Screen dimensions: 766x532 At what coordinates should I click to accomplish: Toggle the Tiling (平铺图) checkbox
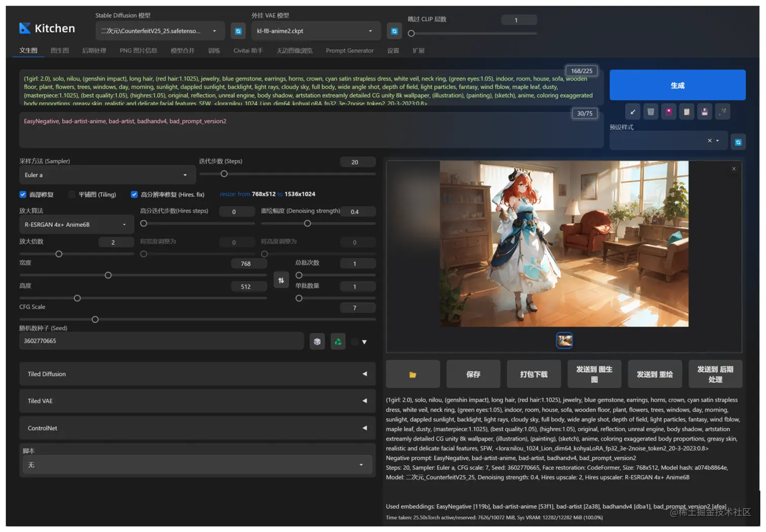point(72,194)
